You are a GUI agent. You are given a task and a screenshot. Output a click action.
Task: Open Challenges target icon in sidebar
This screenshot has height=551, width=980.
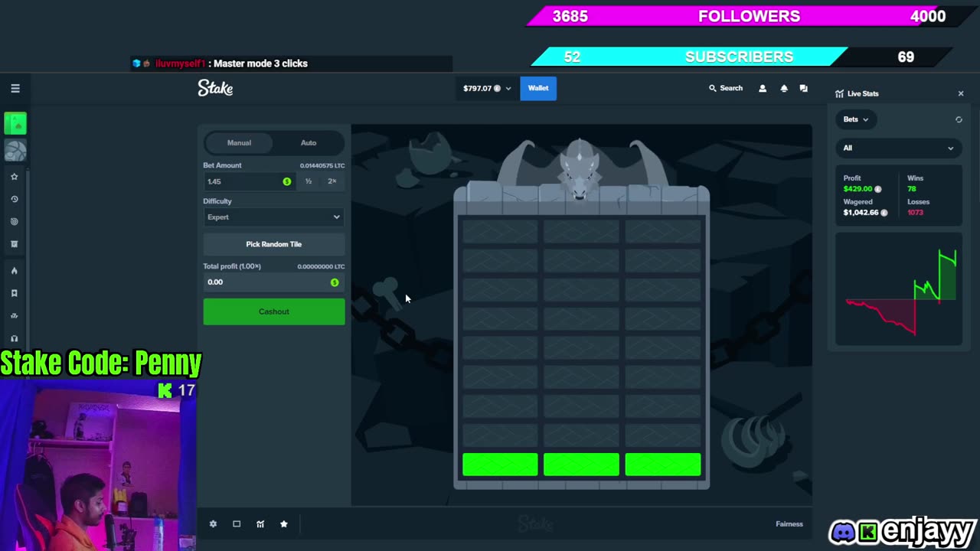14,222
